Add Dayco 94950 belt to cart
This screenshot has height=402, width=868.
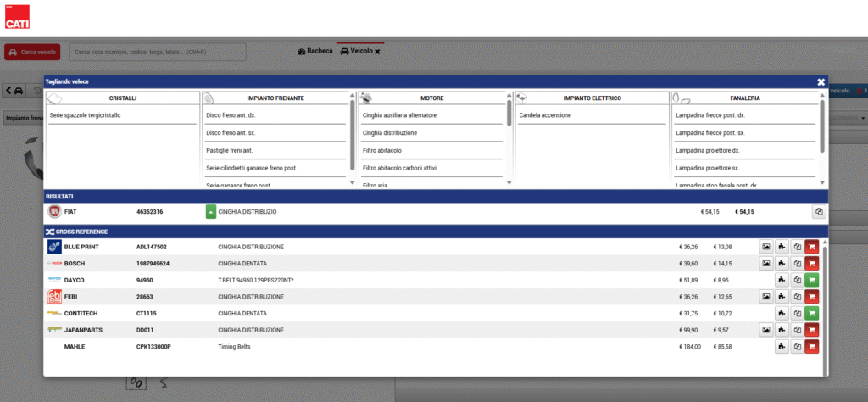[813, 280]
